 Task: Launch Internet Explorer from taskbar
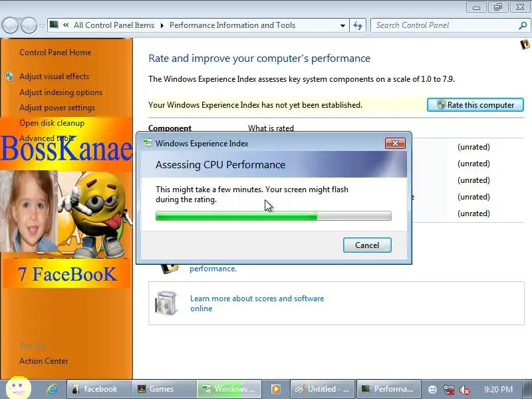click(x=52, y=389)
